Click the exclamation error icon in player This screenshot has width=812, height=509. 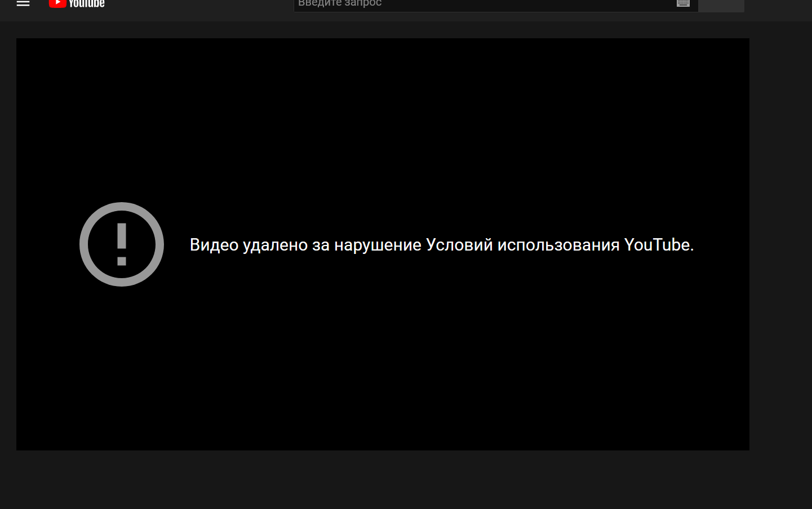pyautogui.click(x=122, y=244)
